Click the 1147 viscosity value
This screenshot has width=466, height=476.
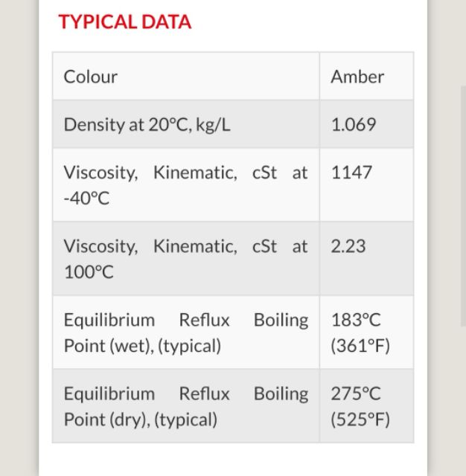click(351, 172)
